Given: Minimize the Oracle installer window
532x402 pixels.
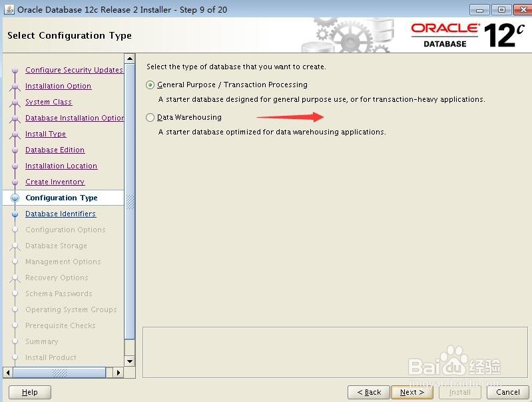Looking at the screenshot, I should pos(479,10).
